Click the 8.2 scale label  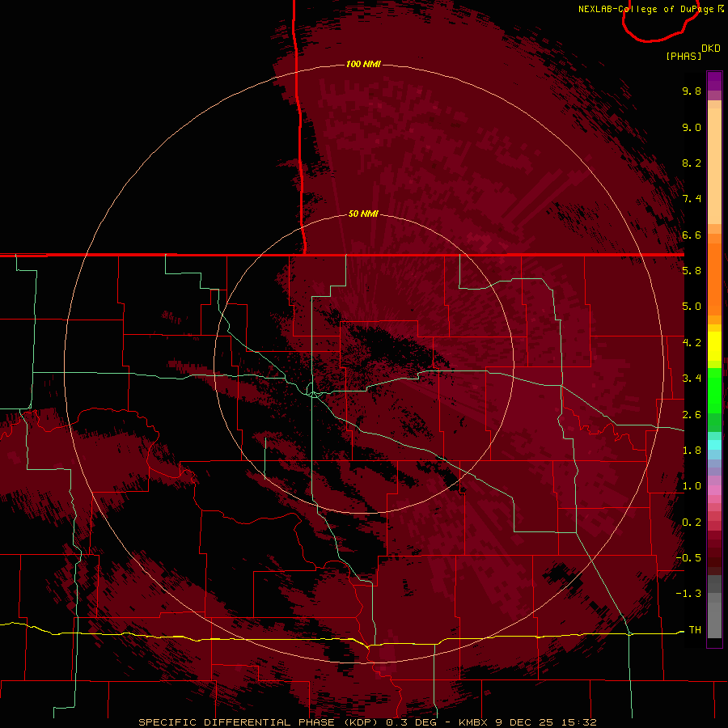pos(692,163)
